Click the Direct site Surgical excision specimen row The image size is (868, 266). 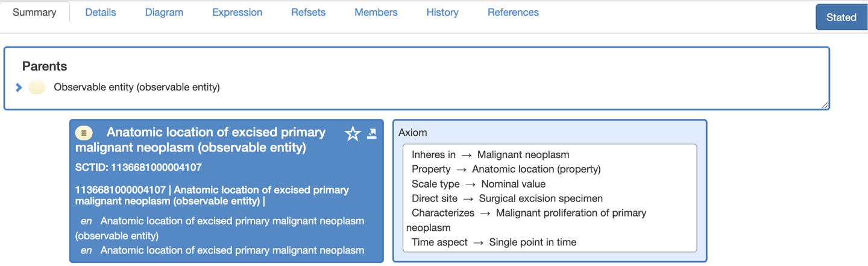point(507,198)
